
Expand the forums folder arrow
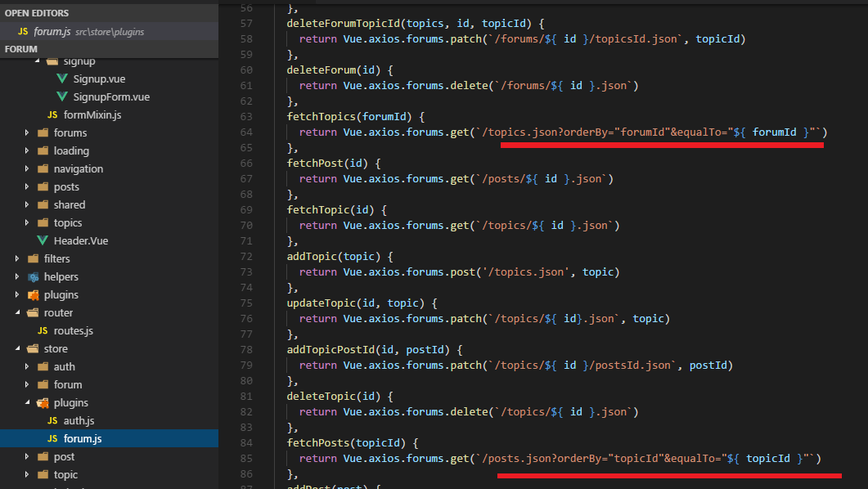point(26,132)
